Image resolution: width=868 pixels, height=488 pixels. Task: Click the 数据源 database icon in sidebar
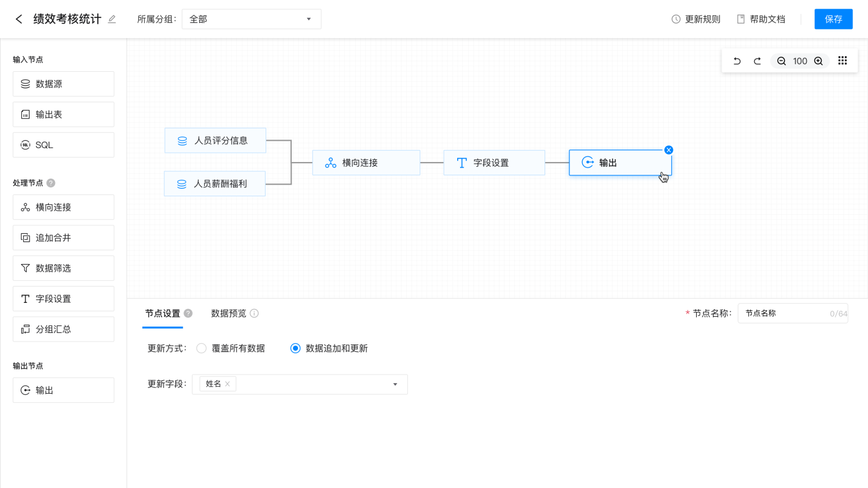tap(25, 84)
